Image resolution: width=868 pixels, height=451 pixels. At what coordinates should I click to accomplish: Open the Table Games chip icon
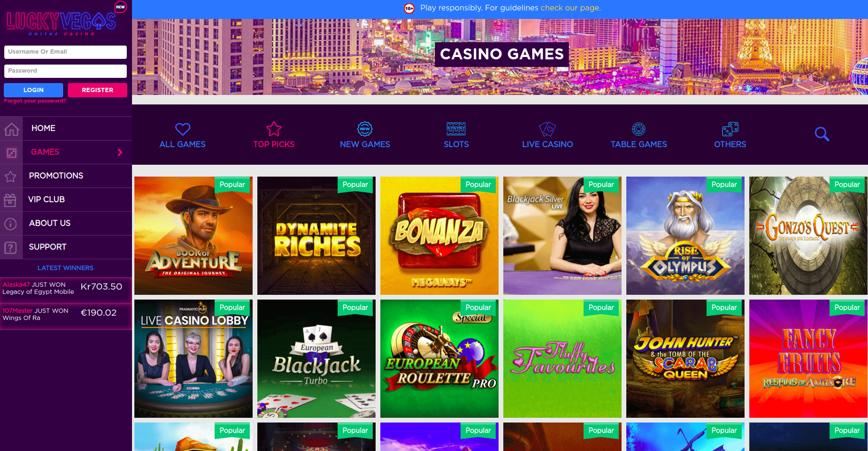pyautogui.click(x=639, y=129)
